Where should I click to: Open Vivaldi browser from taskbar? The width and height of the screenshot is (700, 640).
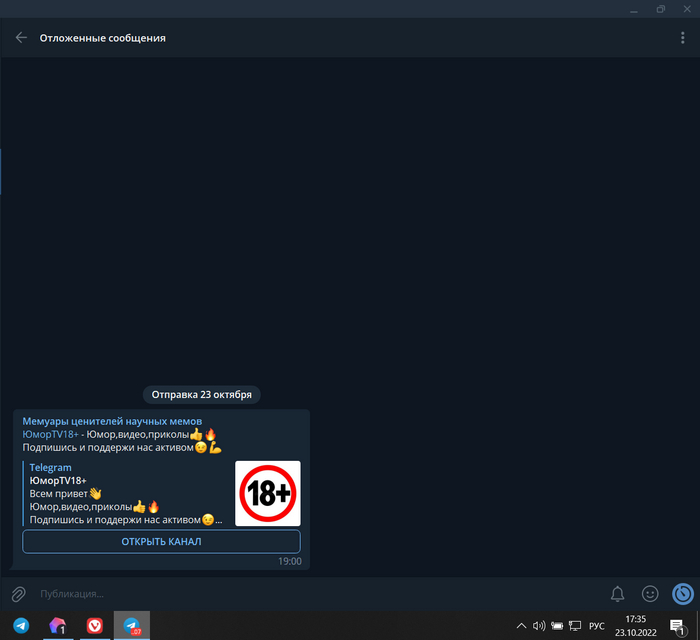click(95, 625)
